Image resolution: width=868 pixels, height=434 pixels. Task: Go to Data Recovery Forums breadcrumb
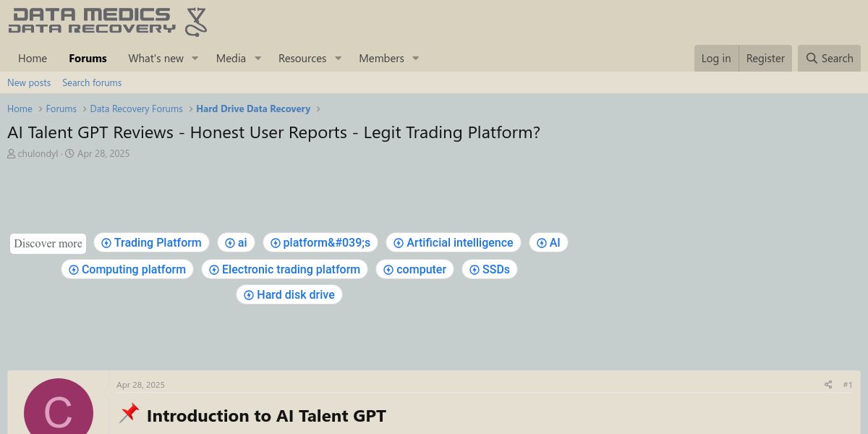tap(136, 109)
